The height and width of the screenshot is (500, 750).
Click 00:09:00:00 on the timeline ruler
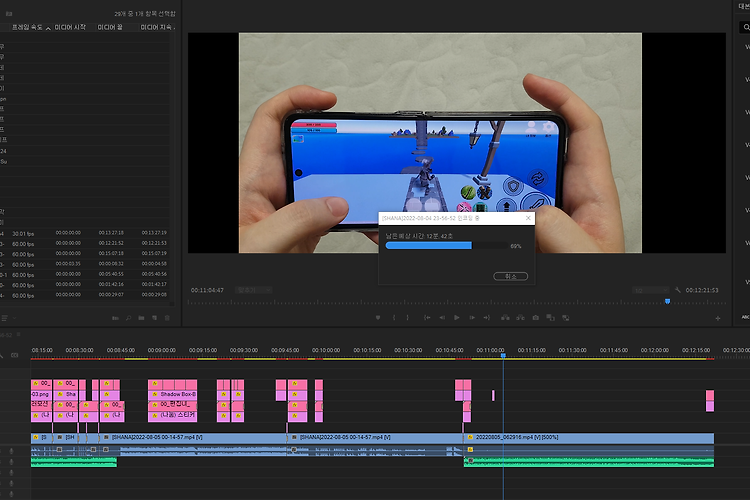click(162, 350)
